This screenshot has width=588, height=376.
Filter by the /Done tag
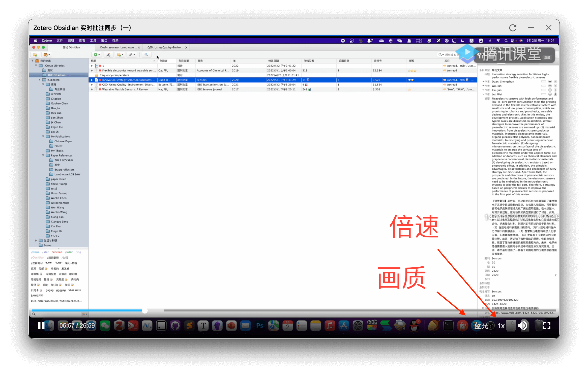pyautogui.click(x=35, y=252)
